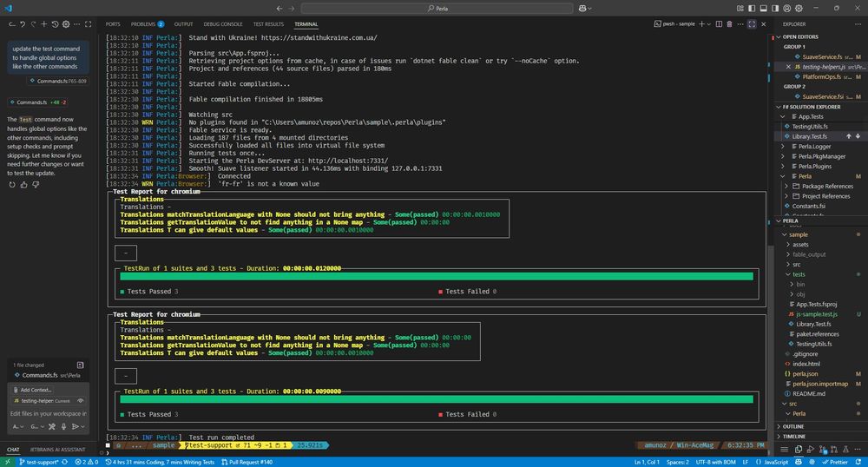Screen dimensions: 868x467
Task: Toggle bottom panel visibility
Action: pyautogui.click(x=763, y=9)
